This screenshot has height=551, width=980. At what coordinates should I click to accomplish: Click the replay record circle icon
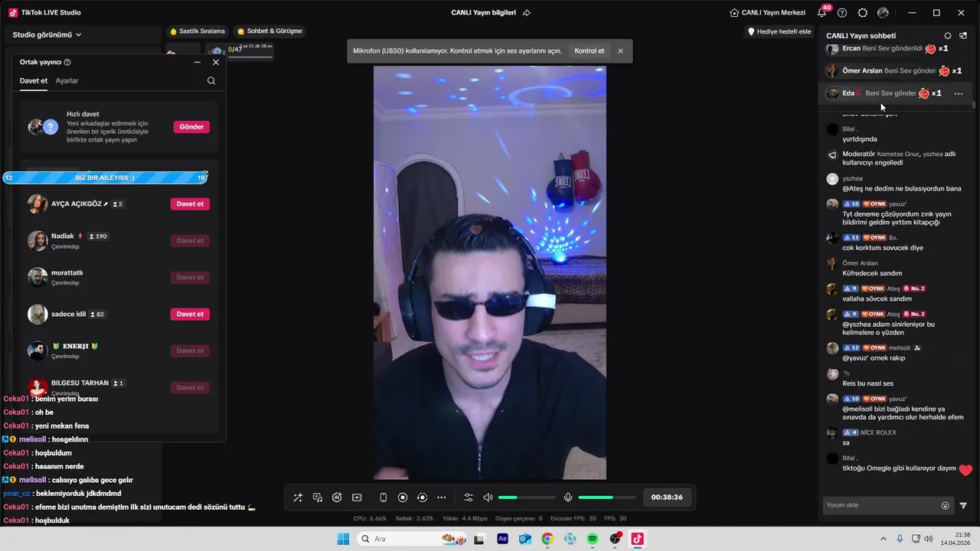click(x=422, y=497)
